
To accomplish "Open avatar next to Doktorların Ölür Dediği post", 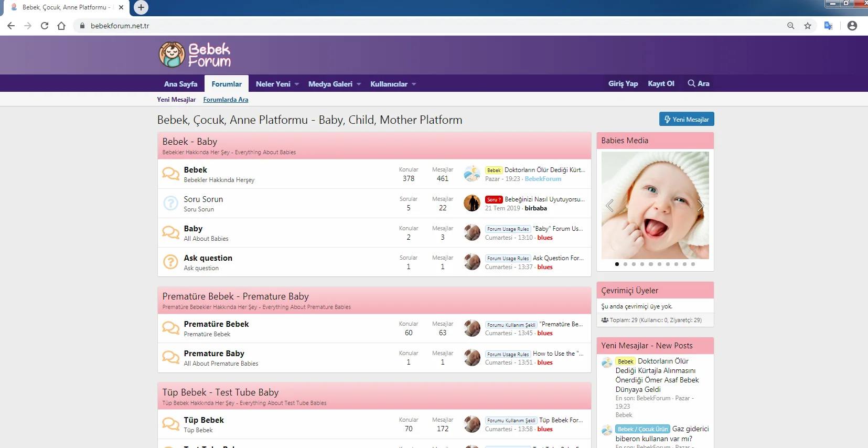I will (x=472, y=174).
